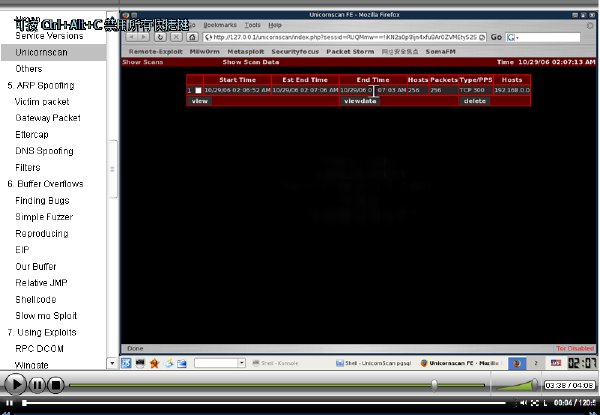Image resolution: width=600 pixels, height=415 pixels.
Task: Click the Go button beside address bar
Action: 496,37
